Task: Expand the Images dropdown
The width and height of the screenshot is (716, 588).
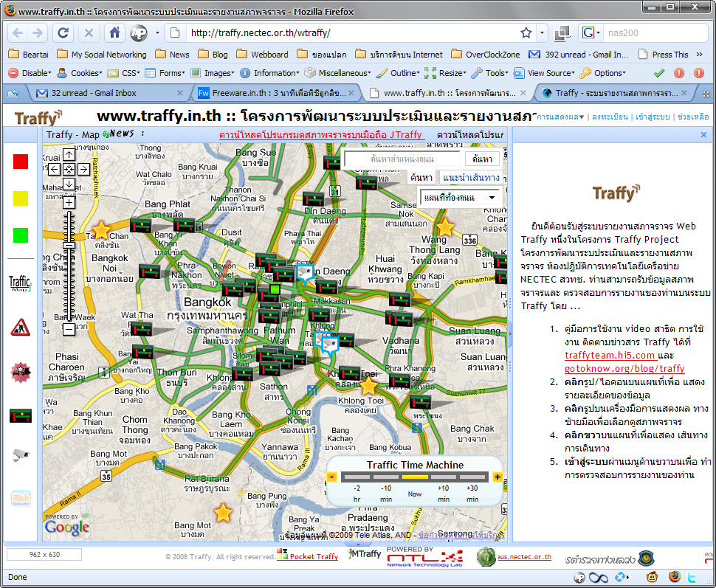Action: point(213,73)
